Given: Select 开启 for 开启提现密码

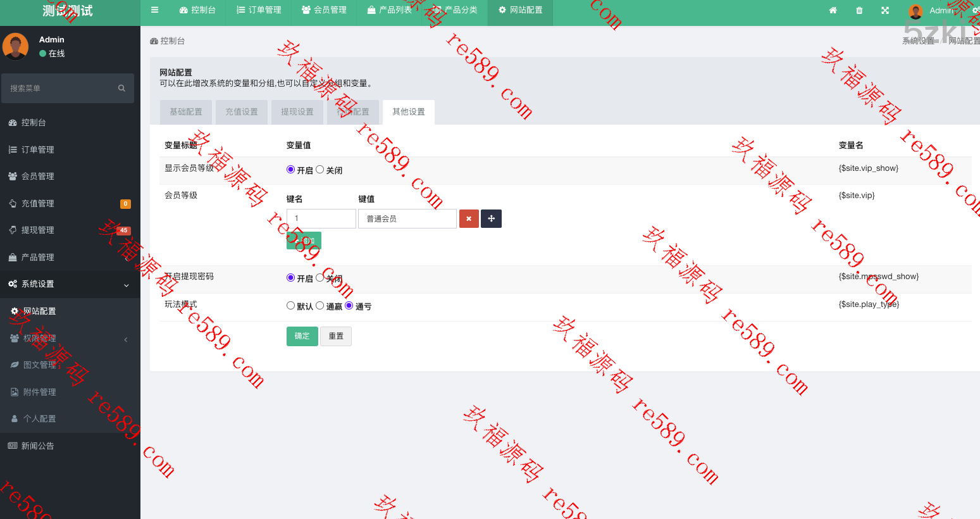Looking at the screenshot, I should pos(291,278).
